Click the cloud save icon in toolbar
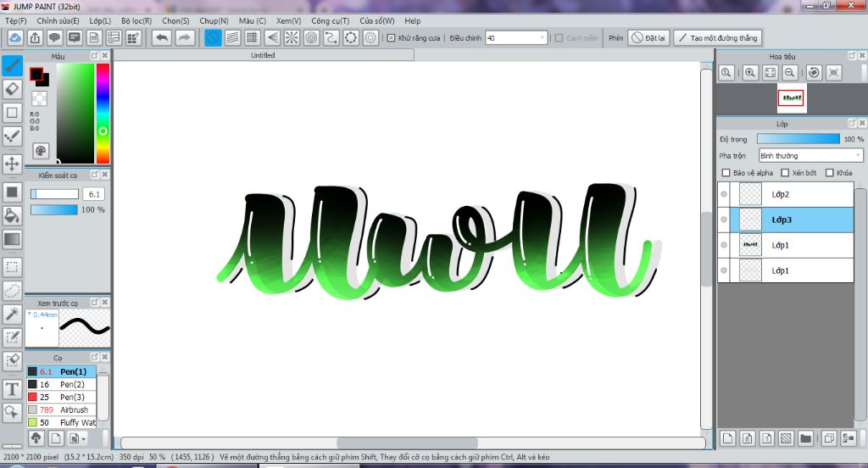This screenshot has width=868, height=468. 15,37
